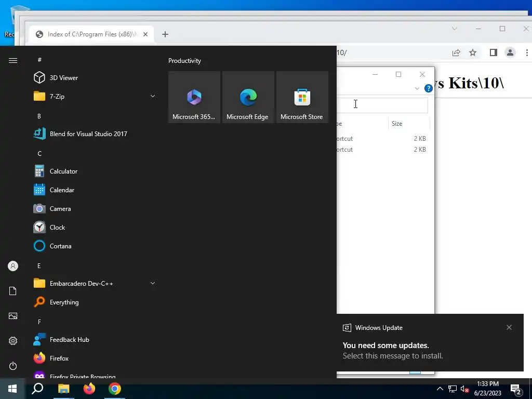The width and height of the screenshot is (532, 399).
Task: Click the muted volume tray icon
Action: tap(464, 389)
